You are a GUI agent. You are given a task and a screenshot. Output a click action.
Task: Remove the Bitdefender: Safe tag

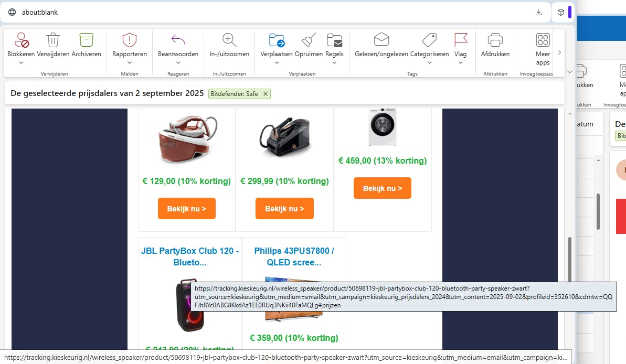tap(265, 94)
